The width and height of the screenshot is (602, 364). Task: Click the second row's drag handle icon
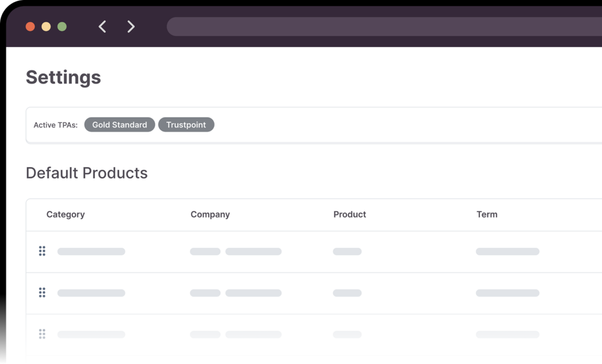coord(42,292)
